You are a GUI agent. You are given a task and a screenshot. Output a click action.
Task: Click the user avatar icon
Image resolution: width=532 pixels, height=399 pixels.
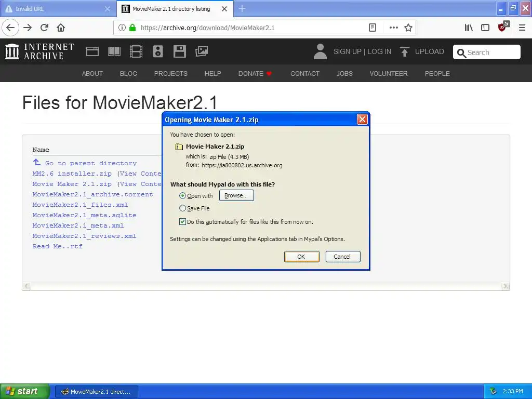coord(320,51)
